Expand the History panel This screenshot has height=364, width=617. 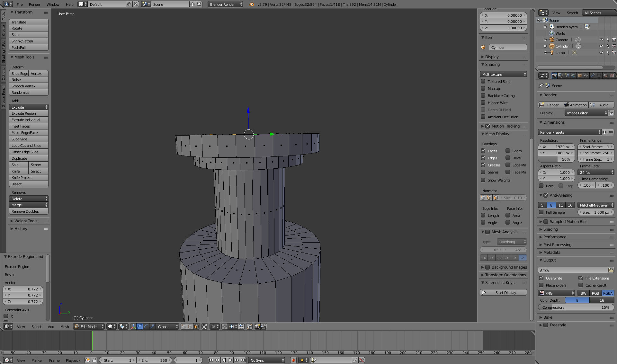(21, 228)
